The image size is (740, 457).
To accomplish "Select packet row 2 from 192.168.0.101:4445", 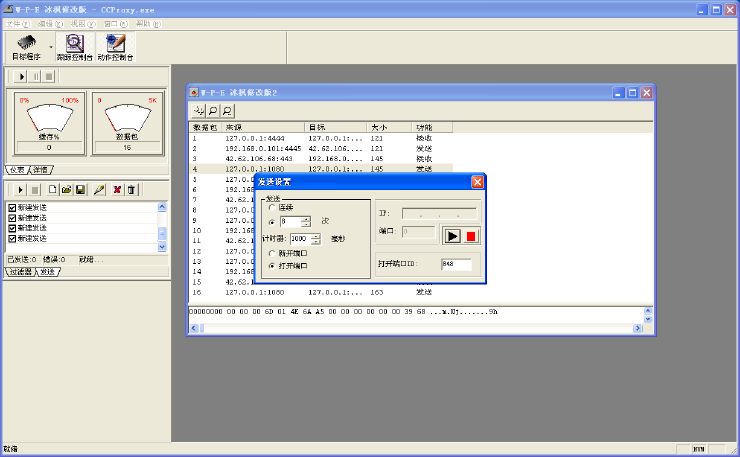I will point(321,149).
